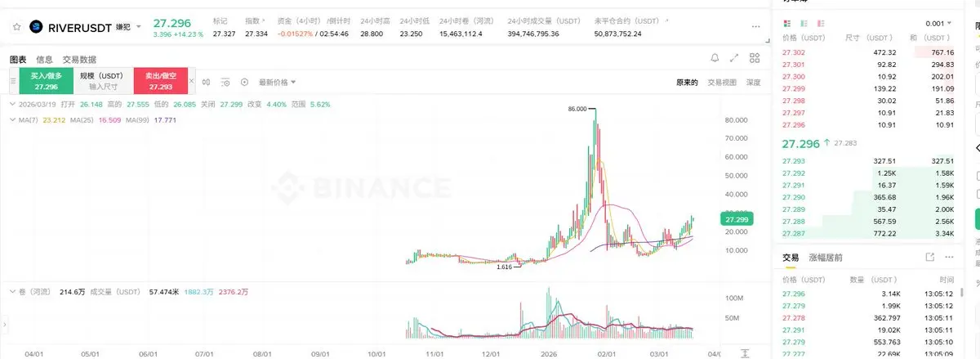
Task: Collapse the OHLC legend row chevron
Action: (x=13, y=105)
